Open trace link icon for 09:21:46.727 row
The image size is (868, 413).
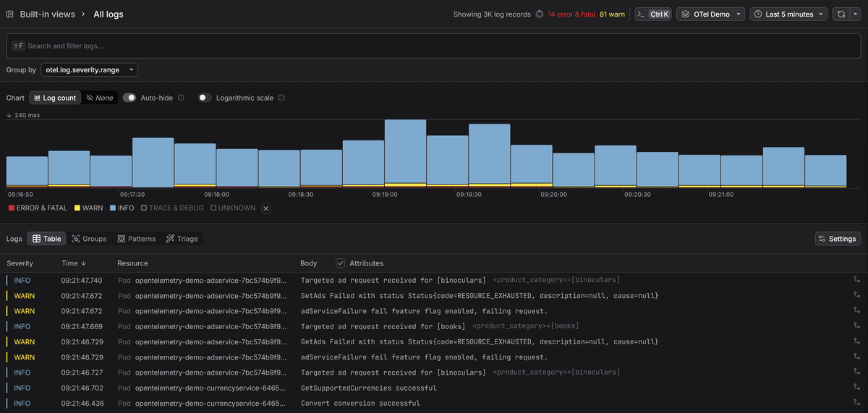click(857, 372)
